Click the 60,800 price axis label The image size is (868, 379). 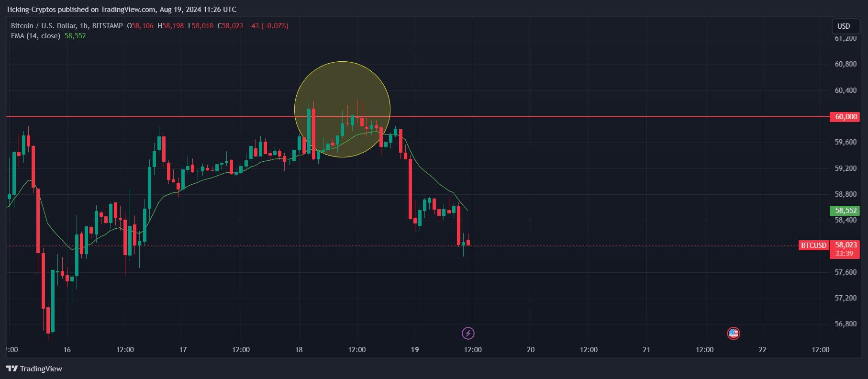[846, 64]
